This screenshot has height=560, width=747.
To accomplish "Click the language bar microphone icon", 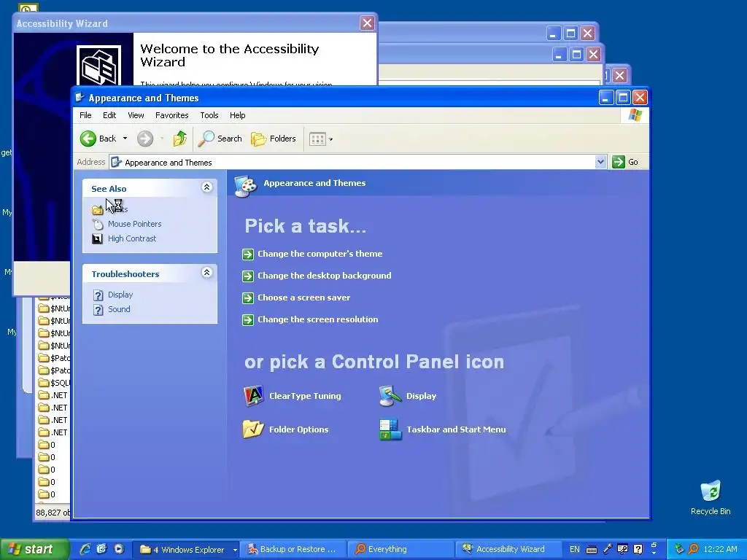I will coord(608,549).
